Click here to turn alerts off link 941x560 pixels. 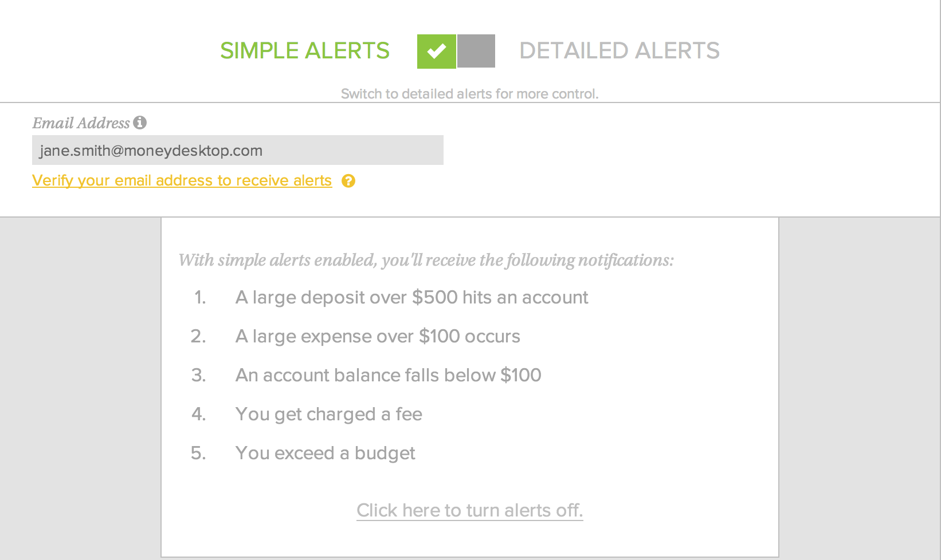pyautogui.click(x=470, y=510)
